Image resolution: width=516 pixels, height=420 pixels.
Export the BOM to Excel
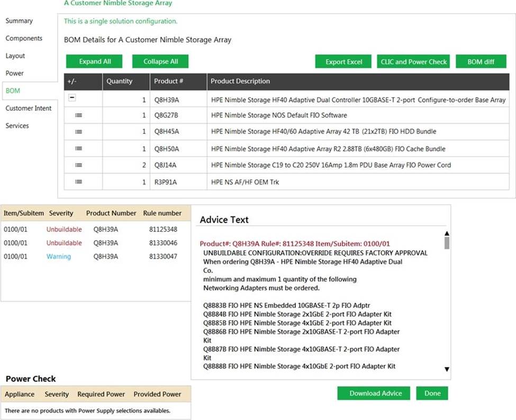tap(343, 62)
